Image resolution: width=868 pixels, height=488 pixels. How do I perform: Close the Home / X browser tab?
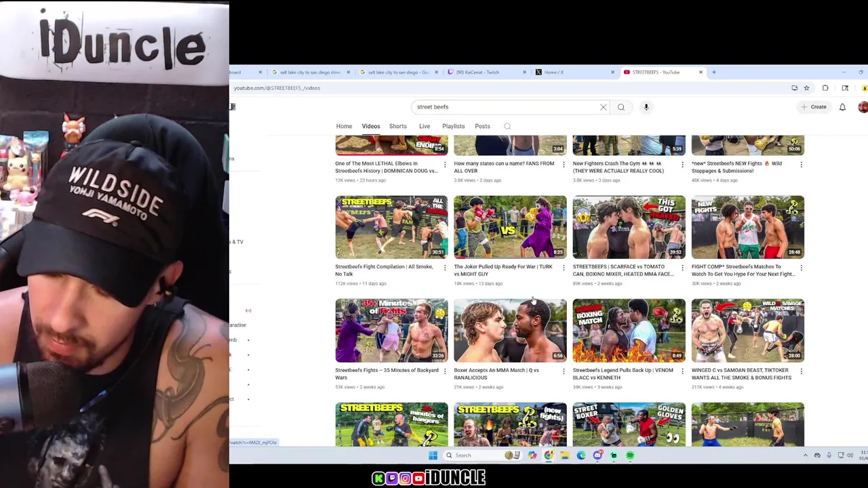[612, 72]
